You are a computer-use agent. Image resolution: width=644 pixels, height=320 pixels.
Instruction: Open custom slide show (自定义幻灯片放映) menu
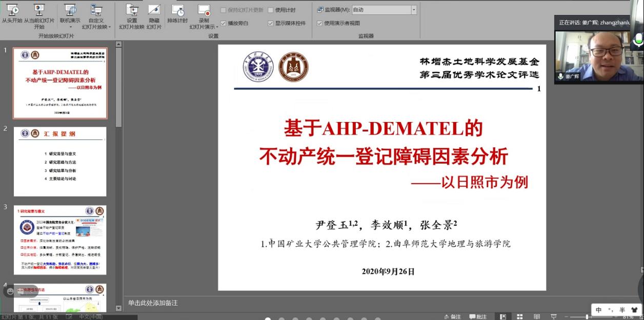pos(96,16)
